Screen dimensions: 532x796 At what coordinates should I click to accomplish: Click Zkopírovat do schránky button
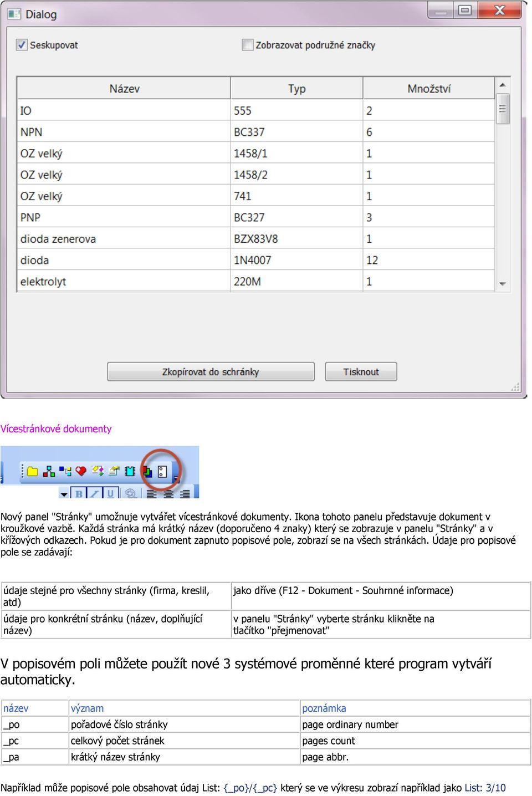[211, 371]
